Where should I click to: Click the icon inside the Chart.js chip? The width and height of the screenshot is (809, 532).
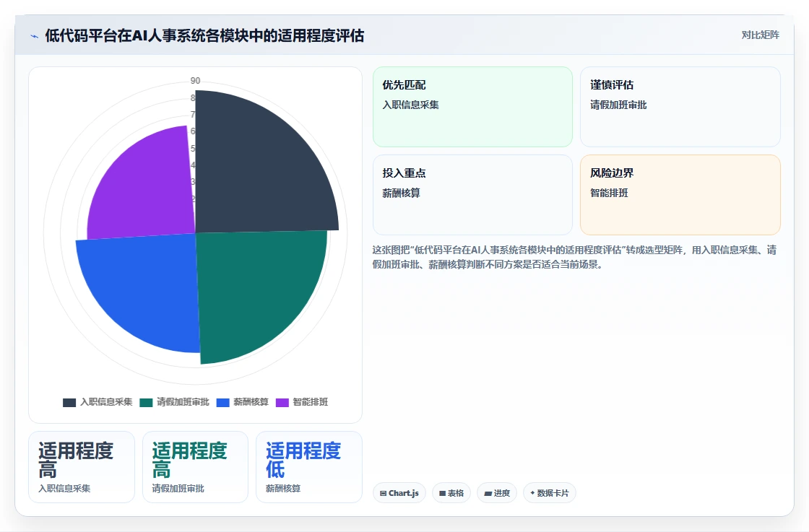(x=384, y=493)
